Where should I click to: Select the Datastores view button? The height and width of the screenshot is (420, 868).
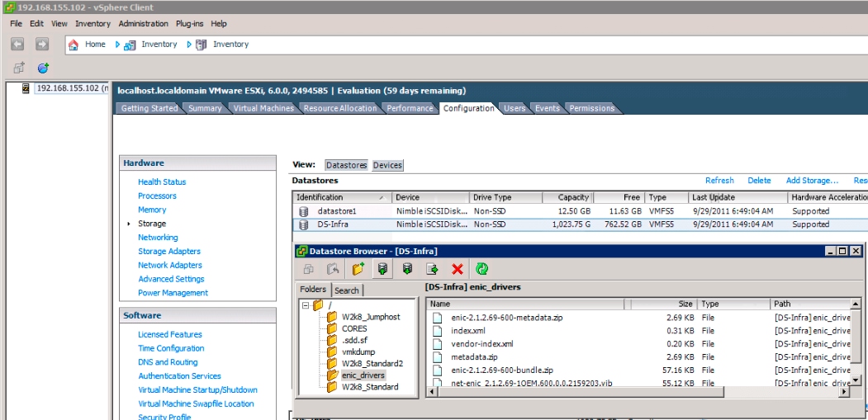coord(346,165)
